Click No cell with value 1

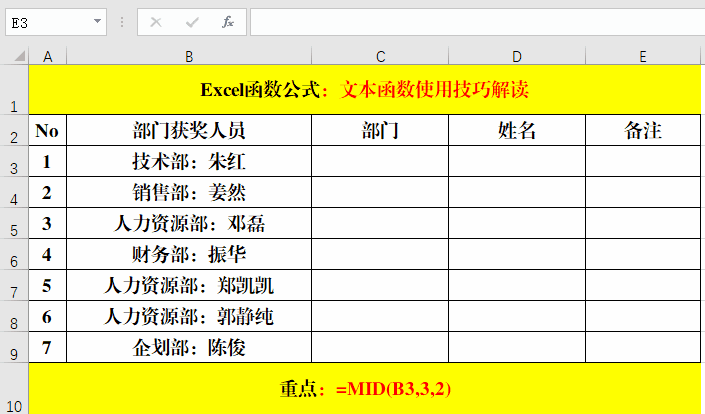48,161
